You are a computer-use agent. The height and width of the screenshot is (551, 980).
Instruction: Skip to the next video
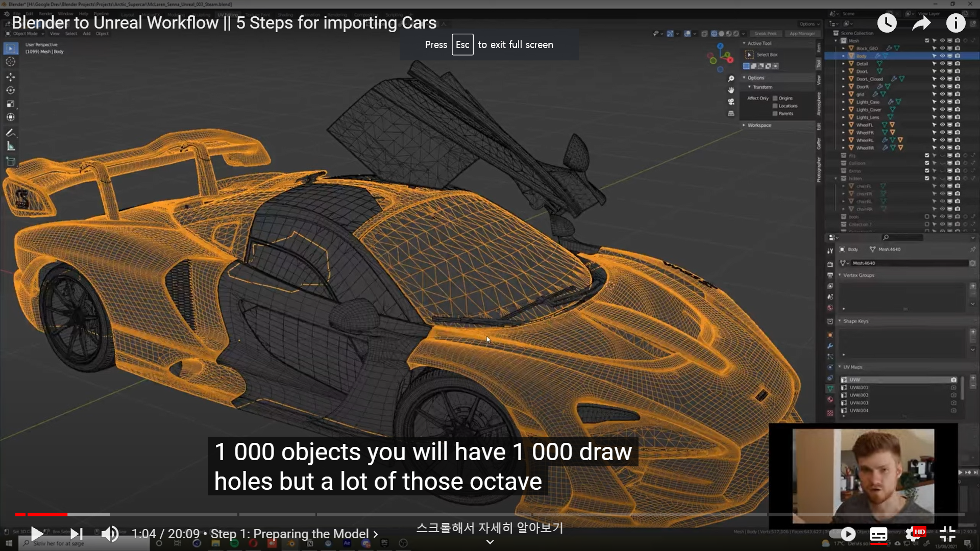[x=77, y=534]
